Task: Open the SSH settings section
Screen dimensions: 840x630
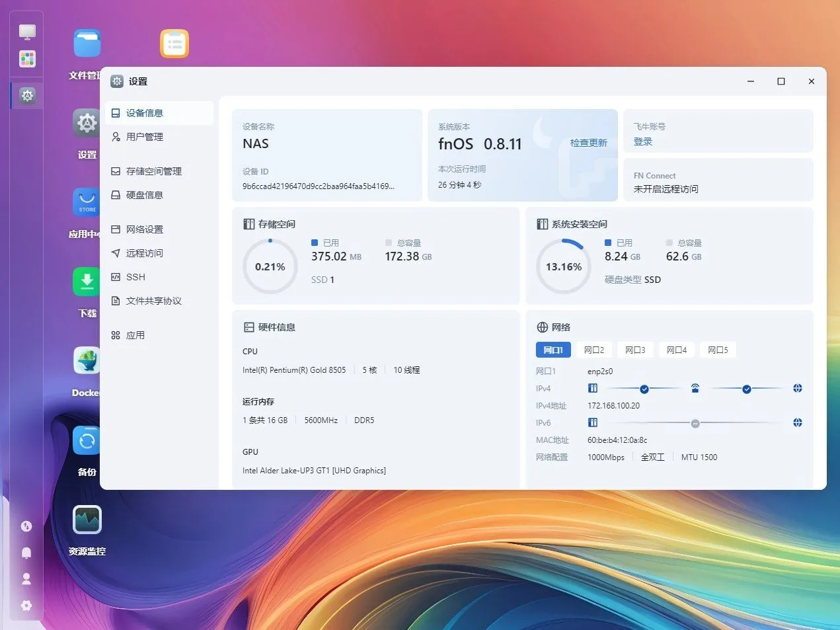Action: click(x=135, y=276)
